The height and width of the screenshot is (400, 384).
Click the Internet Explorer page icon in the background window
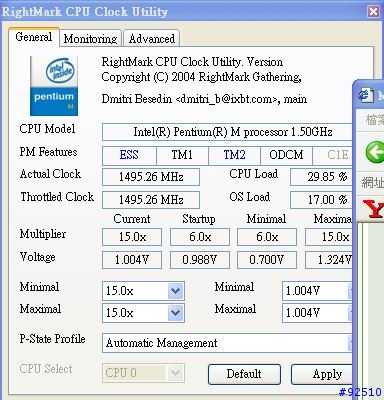[366, 96]
